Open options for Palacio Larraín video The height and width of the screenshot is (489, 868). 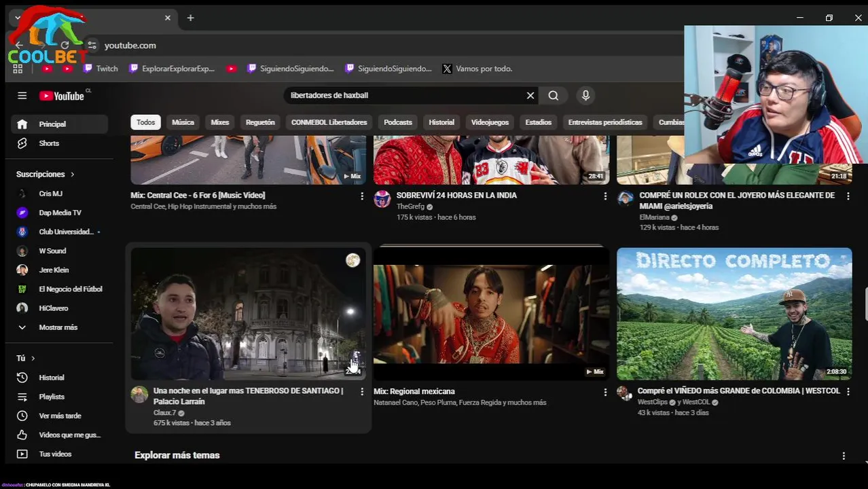362,391
